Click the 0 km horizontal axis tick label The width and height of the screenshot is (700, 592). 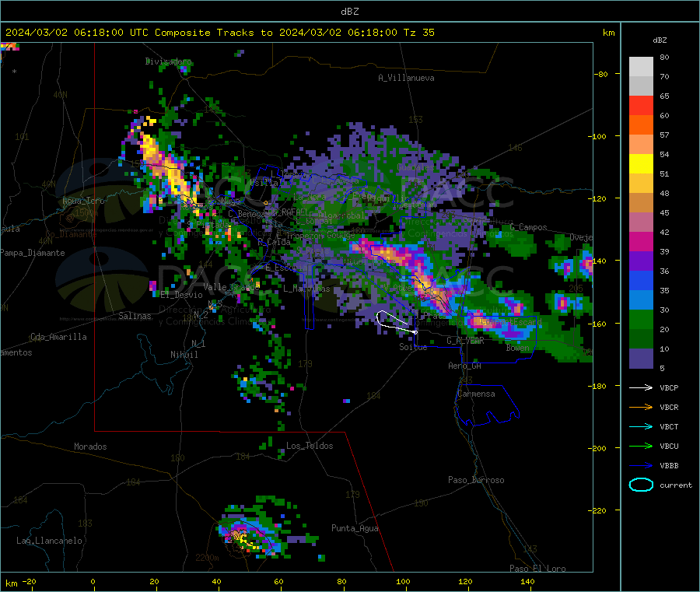(93, 581)
